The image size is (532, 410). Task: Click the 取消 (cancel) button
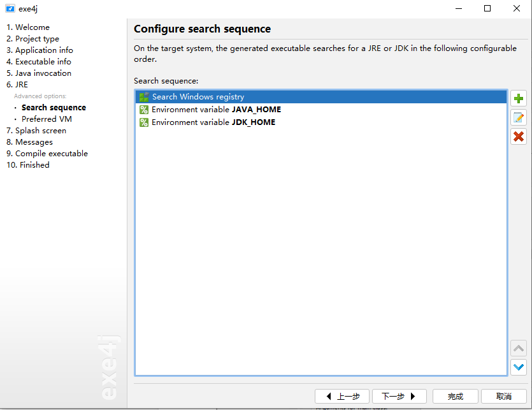pos(504,397)
